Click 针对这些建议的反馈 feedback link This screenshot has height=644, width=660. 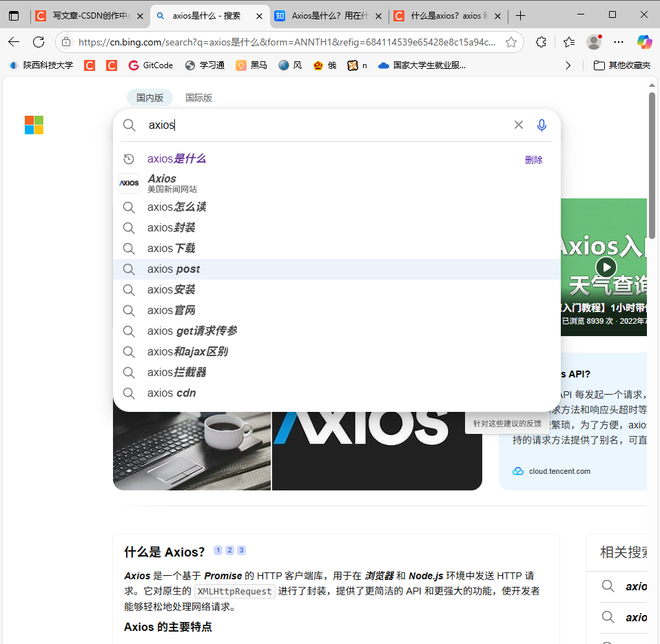click(507, 424)
